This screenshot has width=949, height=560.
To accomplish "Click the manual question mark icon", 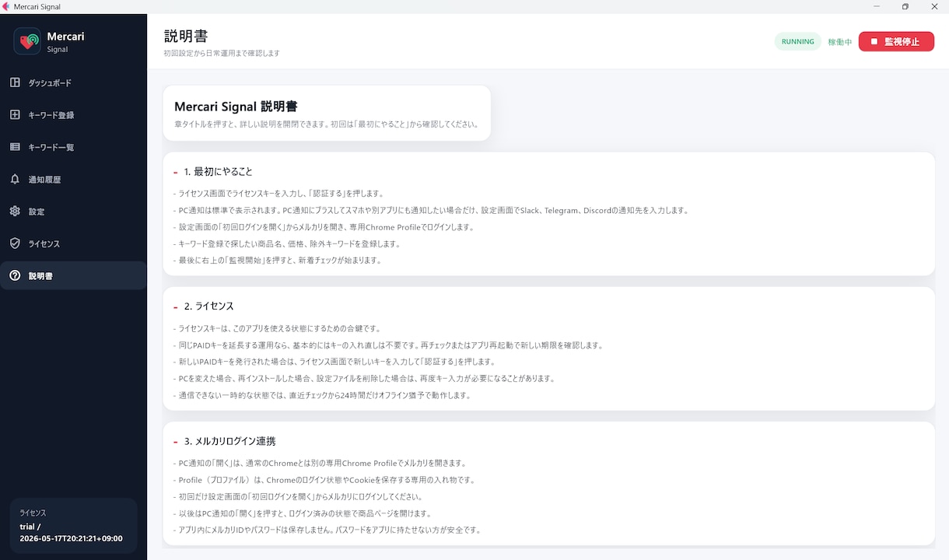I will tap(15, 276).
